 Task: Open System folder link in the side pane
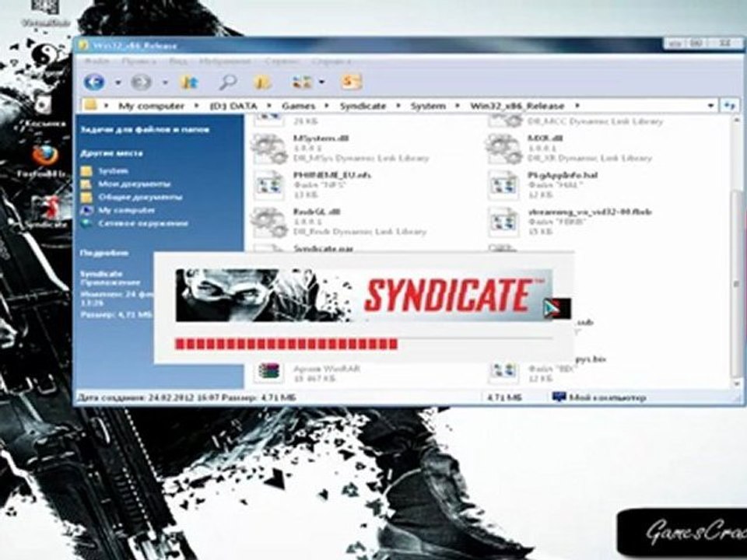[x=113, y=171]
